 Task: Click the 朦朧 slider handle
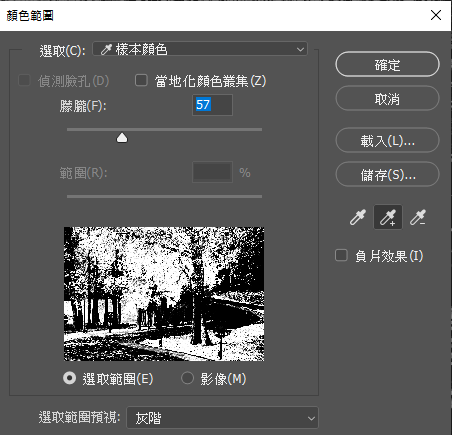click(122, 137)
